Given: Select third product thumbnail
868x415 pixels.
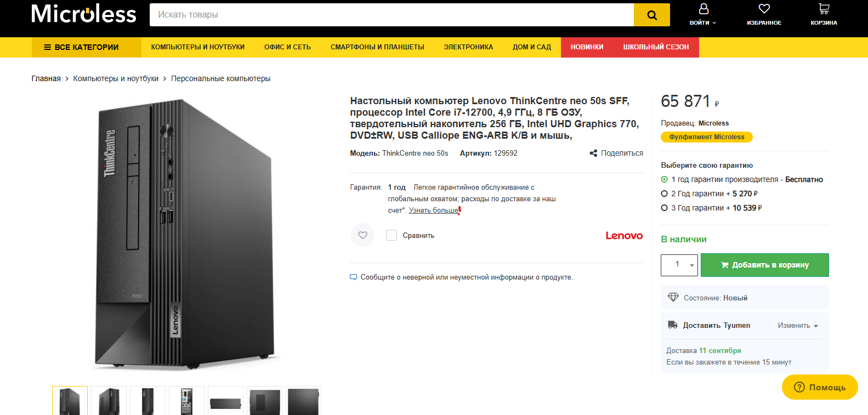Looking at the screenshot, I should (147, 401).
